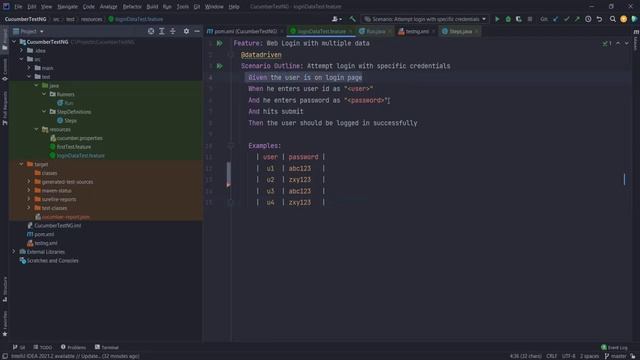Click Git update project arrow icon
This screenshot has height=360, width=640.
[x=556, y=19]
